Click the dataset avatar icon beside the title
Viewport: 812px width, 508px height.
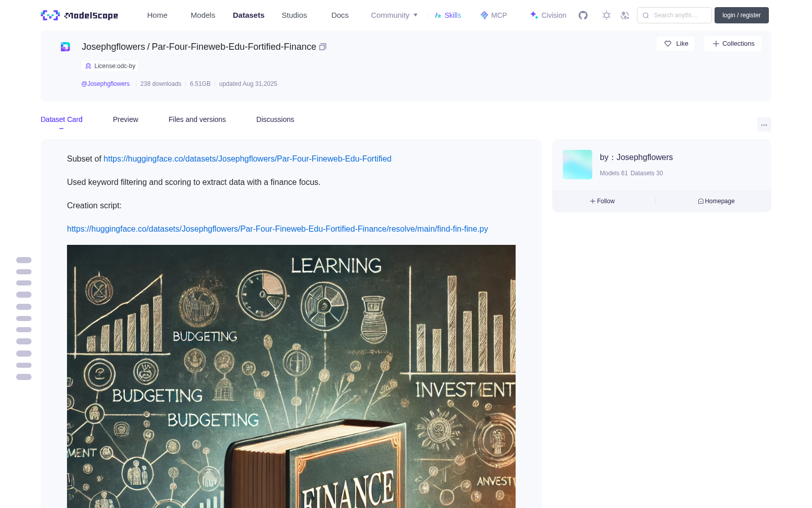coord(65,47)
